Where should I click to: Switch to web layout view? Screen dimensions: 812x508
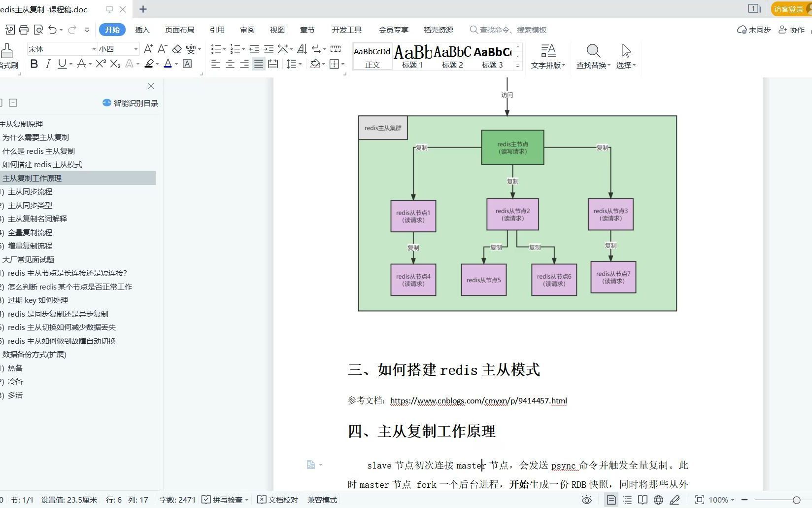coord(658,500)
